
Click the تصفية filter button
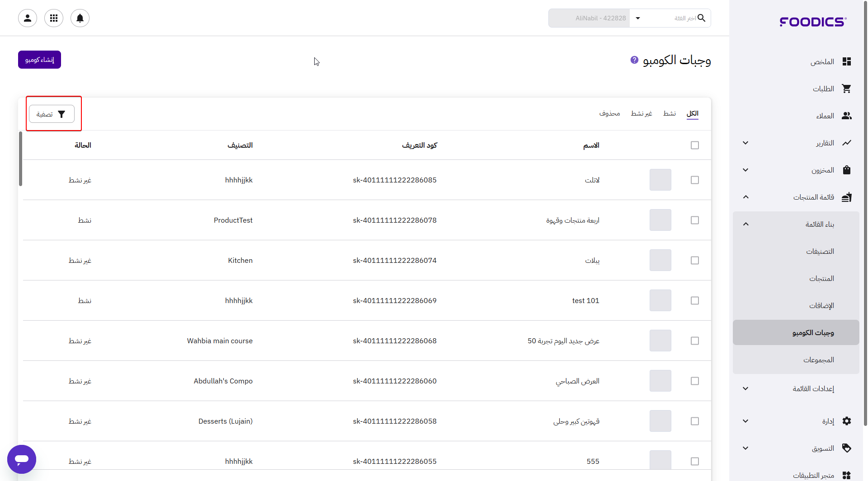[x=52, y=114]
